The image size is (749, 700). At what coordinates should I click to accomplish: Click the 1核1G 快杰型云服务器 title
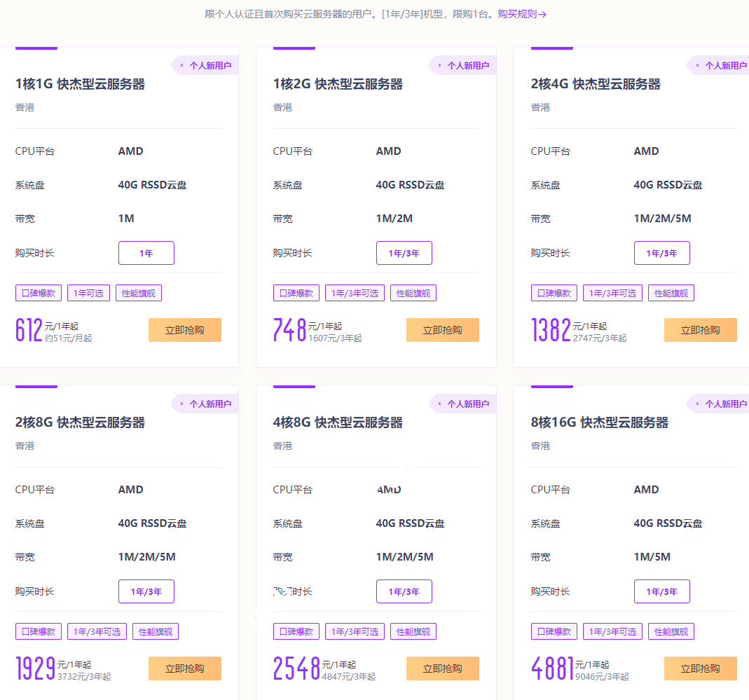[x=81, y=84]
